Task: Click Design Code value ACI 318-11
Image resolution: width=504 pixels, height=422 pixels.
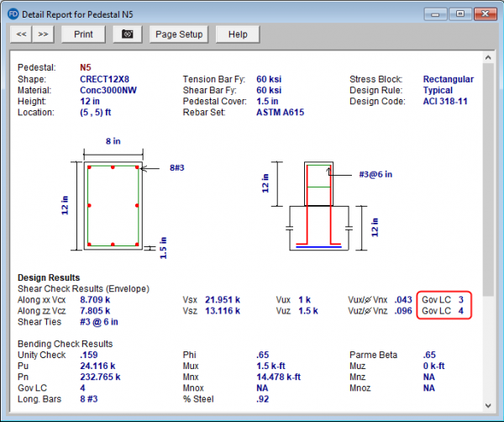Action: pos(445,101)
